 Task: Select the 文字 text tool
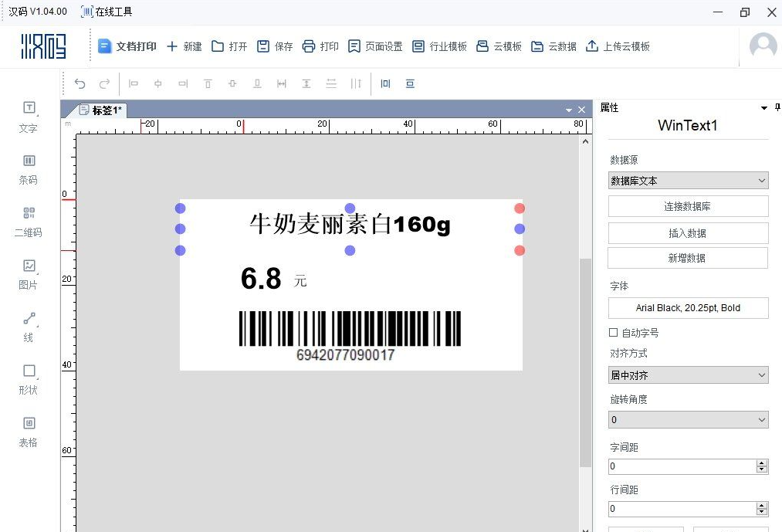point(29,116)
